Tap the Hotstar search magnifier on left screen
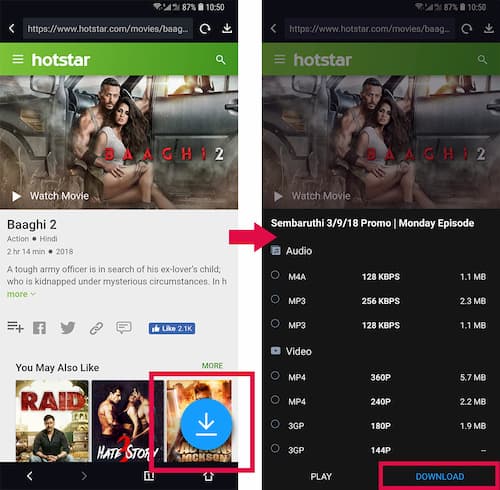Viewport: 500px width, 490px height. (x=220, y=60)
